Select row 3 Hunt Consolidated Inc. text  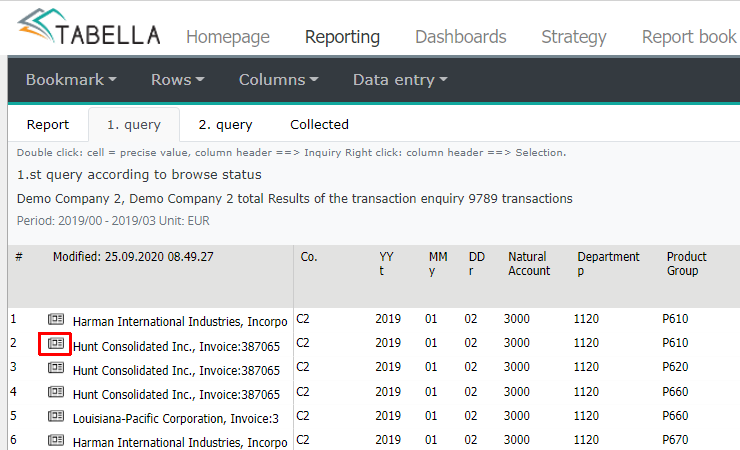176,371
